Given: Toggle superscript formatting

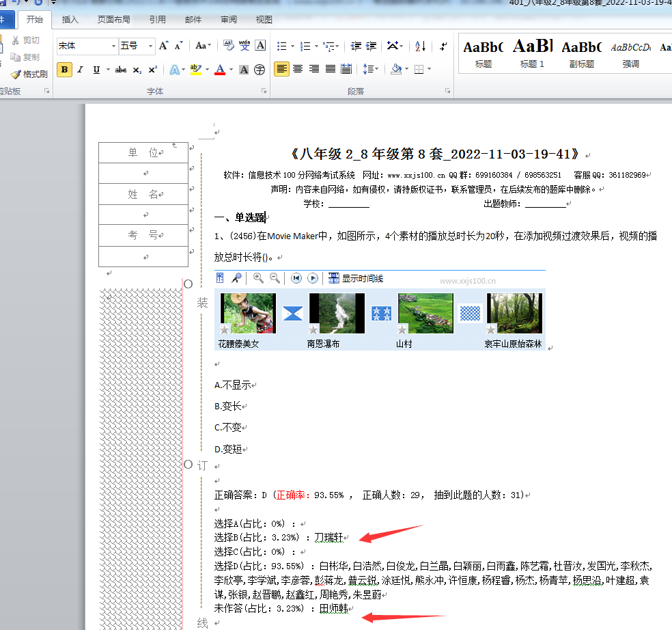Looking at the screenshot, I should (x=152, y=70).
